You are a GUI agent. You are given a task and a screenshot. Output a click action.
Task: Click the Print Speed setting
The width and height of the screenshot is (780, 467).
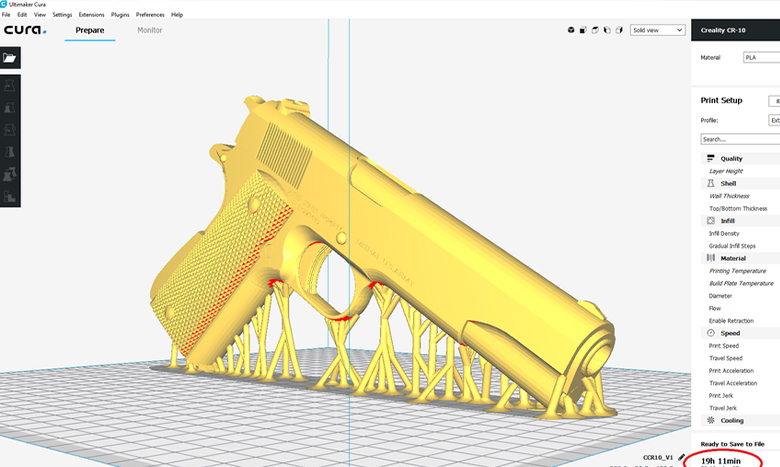pos(724,346)
